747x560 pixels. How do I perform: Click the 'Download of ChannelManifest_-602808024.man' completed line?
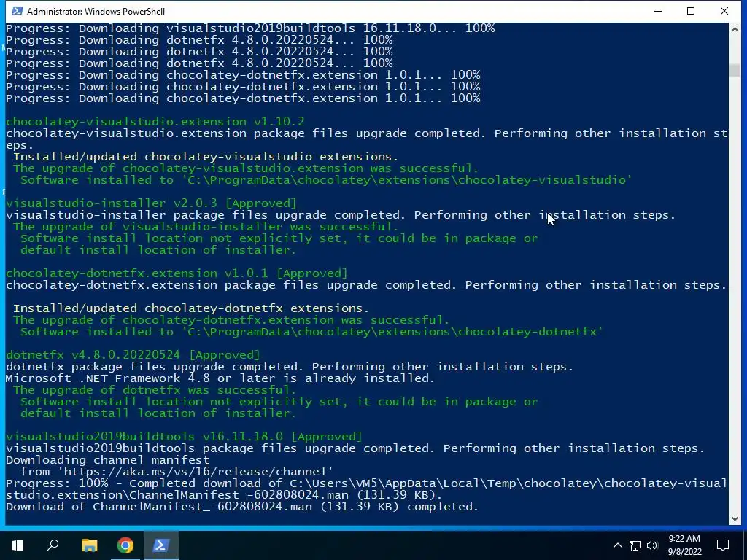click(x=242, y=507)
